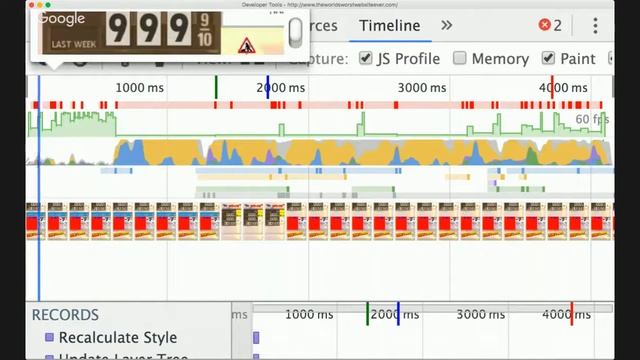Click the 3000 ms label in the overview ruler
This screenshot has height=360, width=640.
422,87
